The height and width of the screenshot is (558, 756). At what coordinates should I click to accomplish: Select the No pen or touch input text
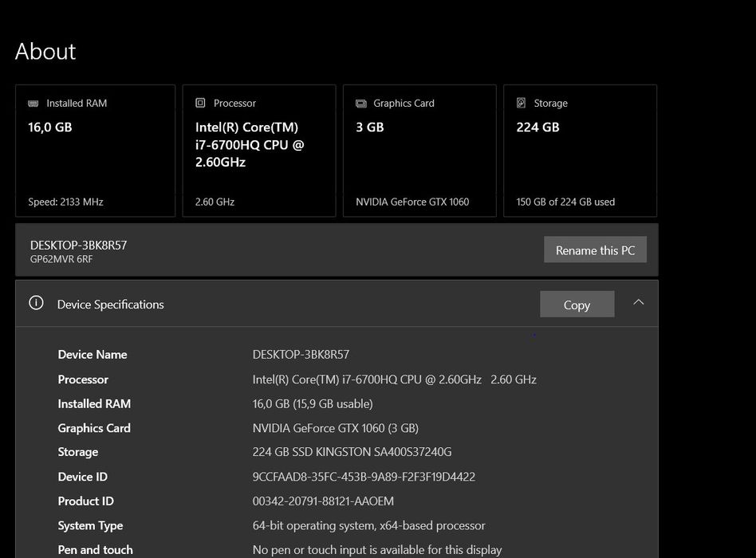[x=377, y=550]
